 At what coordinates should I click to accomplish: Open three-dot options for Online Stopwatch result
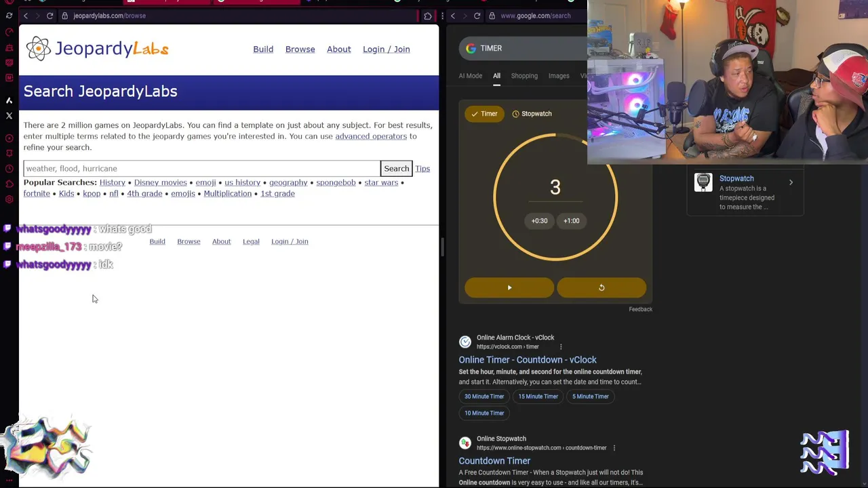coord(614,448)
